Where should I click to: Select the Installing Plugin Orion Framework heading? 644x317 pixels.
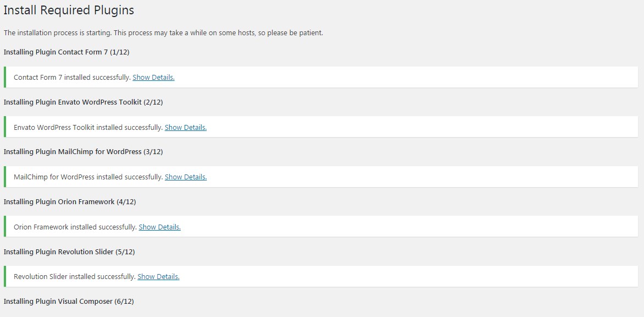pos(70,202)
